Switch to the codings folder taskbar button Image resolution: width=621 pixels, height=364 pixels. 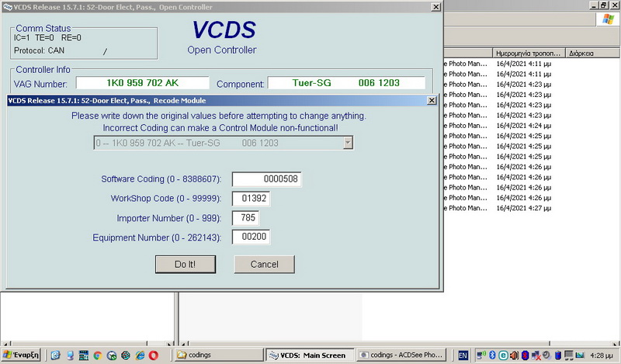pos(219,355)
